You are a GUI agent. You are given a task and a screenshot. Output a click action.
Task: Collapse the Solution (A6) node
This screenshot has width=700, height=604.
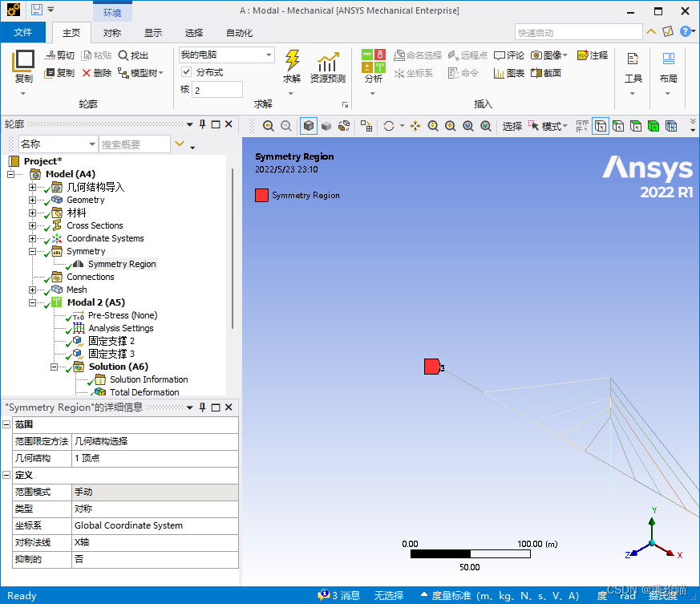coord(54,367)
